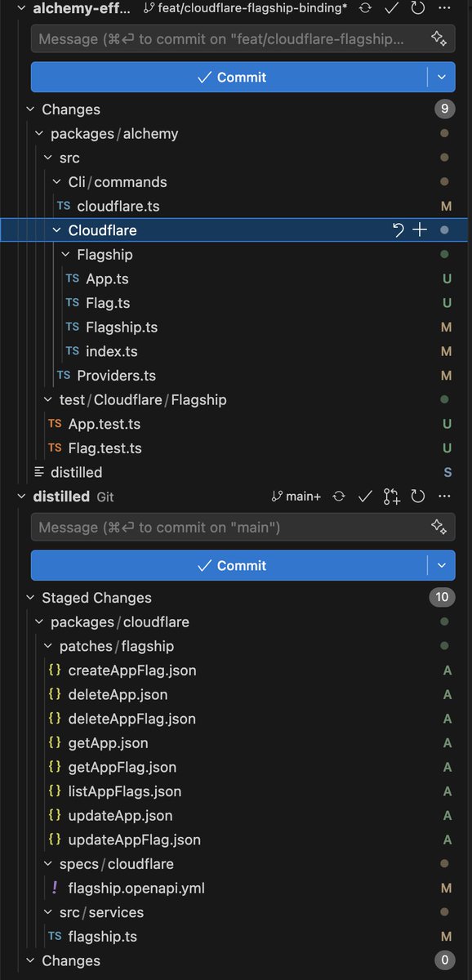The width and height of the screenshot is (472, 980).
Task: Stage changes with Cloudflare folder plus icon
Action: tap(420, 230)
